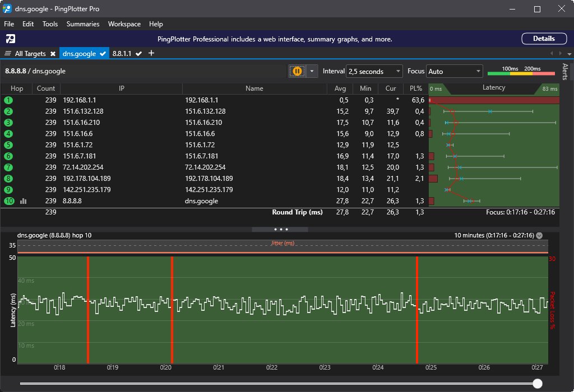
Task: Click the hop 7 green circle
Action: (8, 167)
